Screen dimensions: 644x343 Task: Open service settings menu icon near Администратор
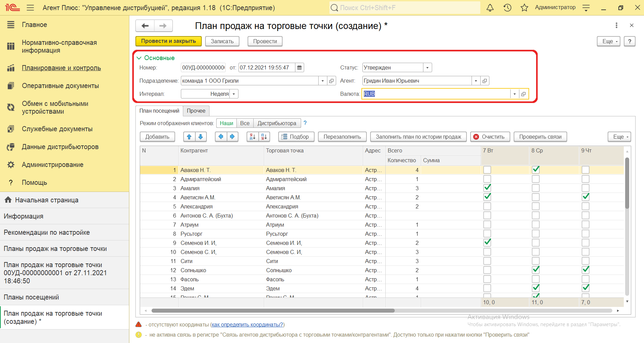pyautogui.click(x=586, y=7)
